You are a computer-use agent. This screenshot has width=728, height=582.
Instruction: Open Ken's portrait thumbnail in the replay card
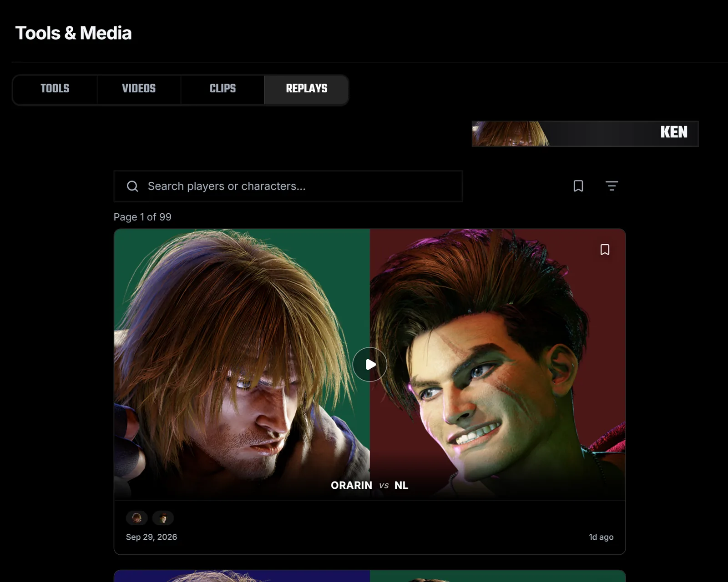coord(242,364)
